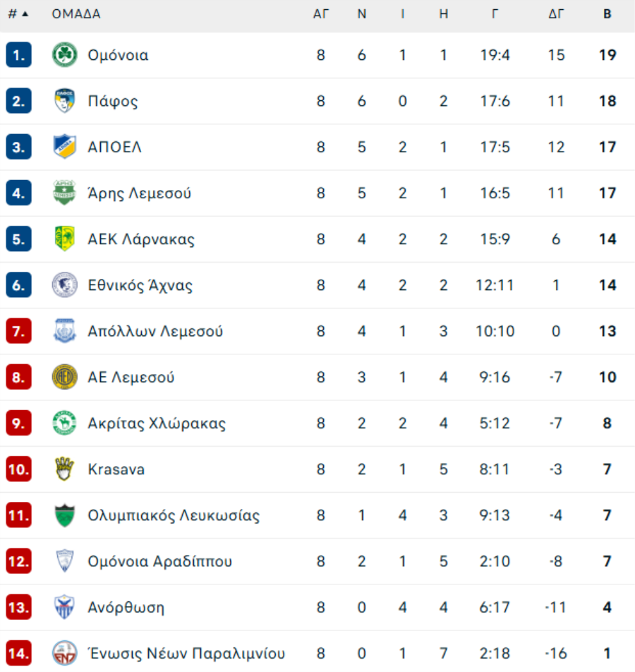Click the Ομόνοια club crest icon
The height and width of the screenshot is (672, 635).
pyautogui.click(x=65, y=55)
